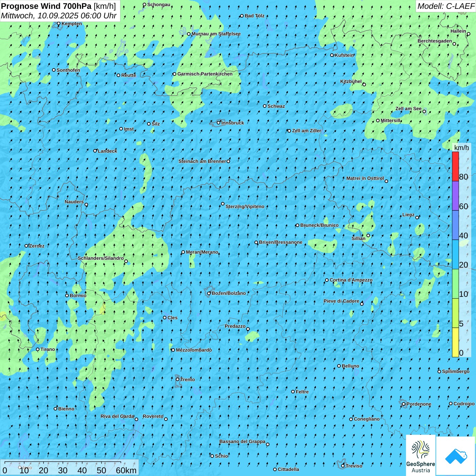This screenshot has height=476, width=476.
Task: Click the Belluno city label
Action: 350,366
